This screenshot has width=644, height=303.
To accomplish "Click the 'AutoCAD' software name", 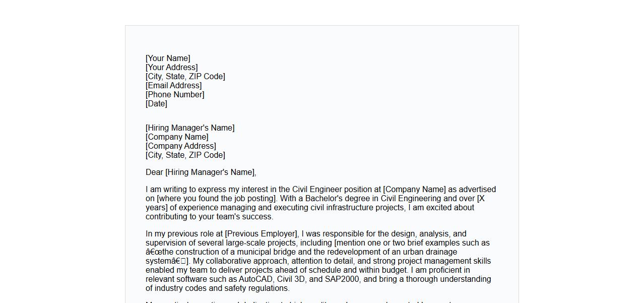I will tap(255, 279).
